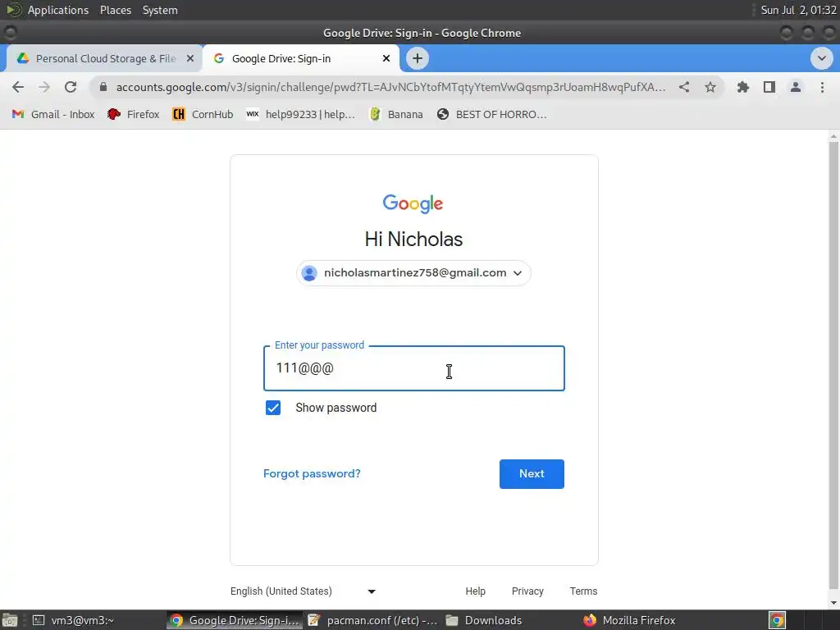Open the BEST OF HORRO bookmark
This screenshot has height=630, width=840.
pyautogui.click(x=492, y=114)
